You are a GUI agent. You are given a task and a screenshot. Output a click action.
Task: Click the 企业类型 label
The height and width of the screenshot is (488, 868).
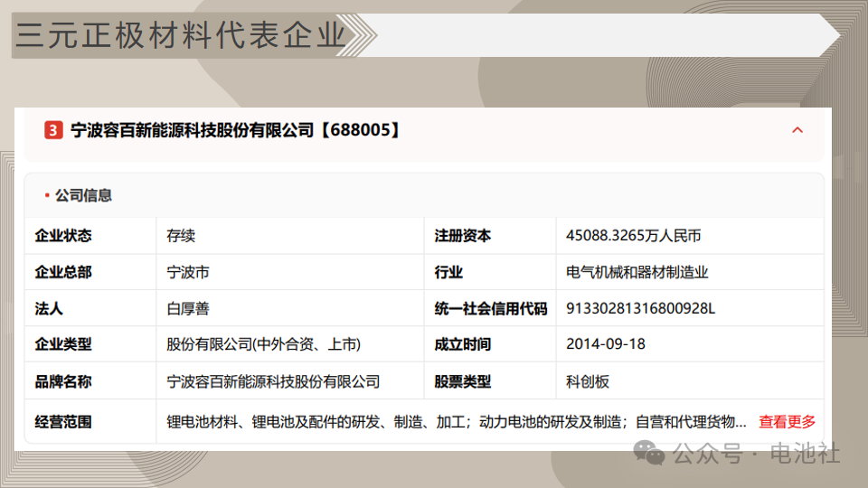point(63,344)
